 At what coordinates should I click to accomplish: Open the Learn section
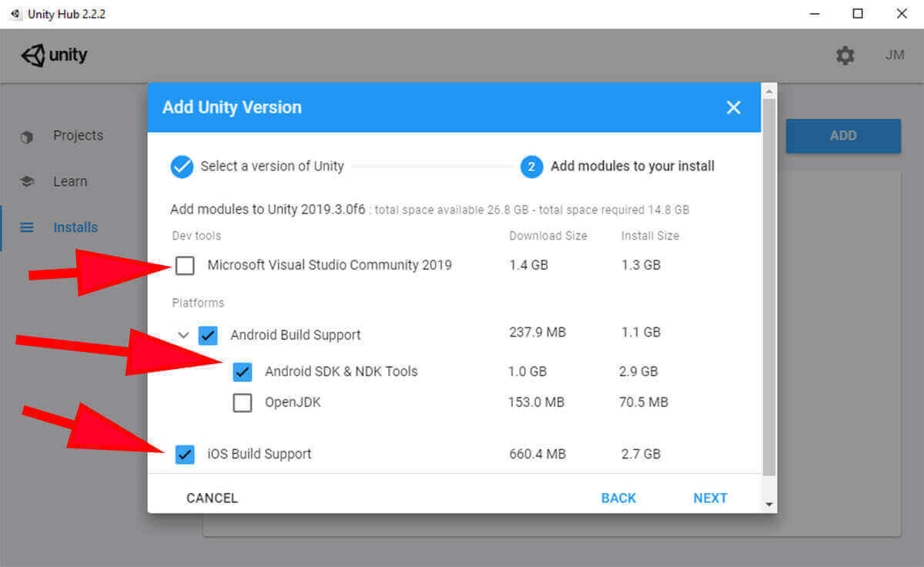pyautogui.click(x=70, y=182)
